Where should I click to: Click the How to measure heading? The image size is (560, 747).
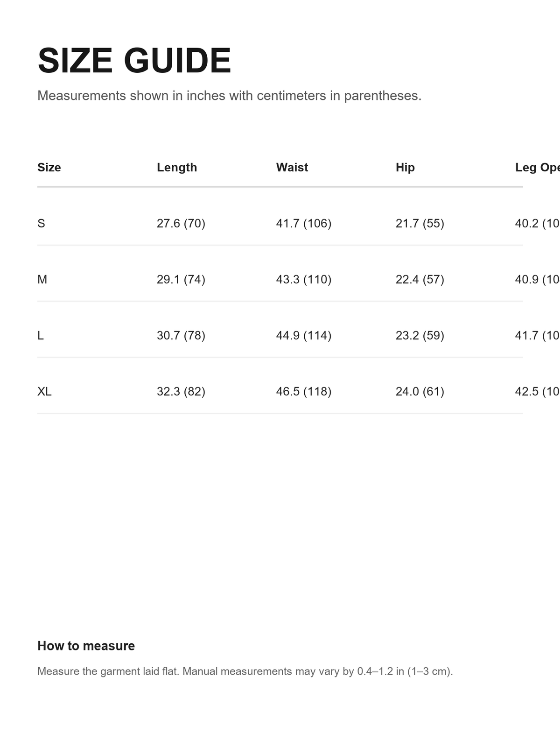86,646
